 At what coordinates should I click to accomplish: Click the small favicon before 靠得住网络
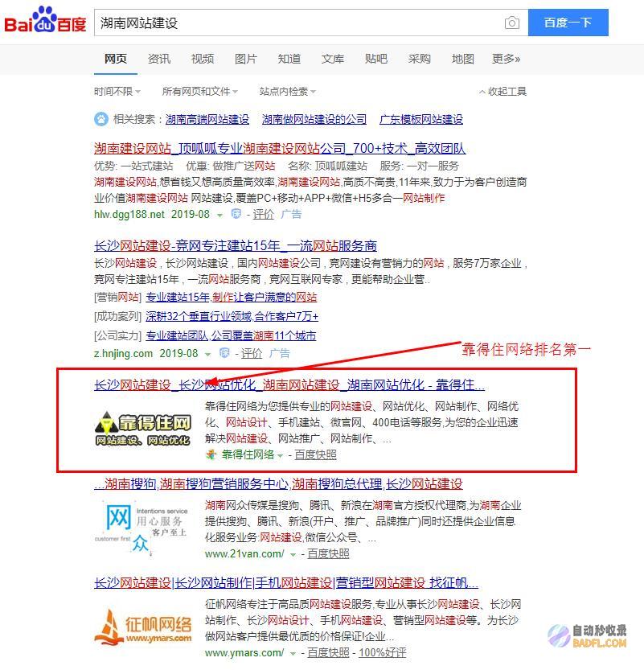click(211, 454)
